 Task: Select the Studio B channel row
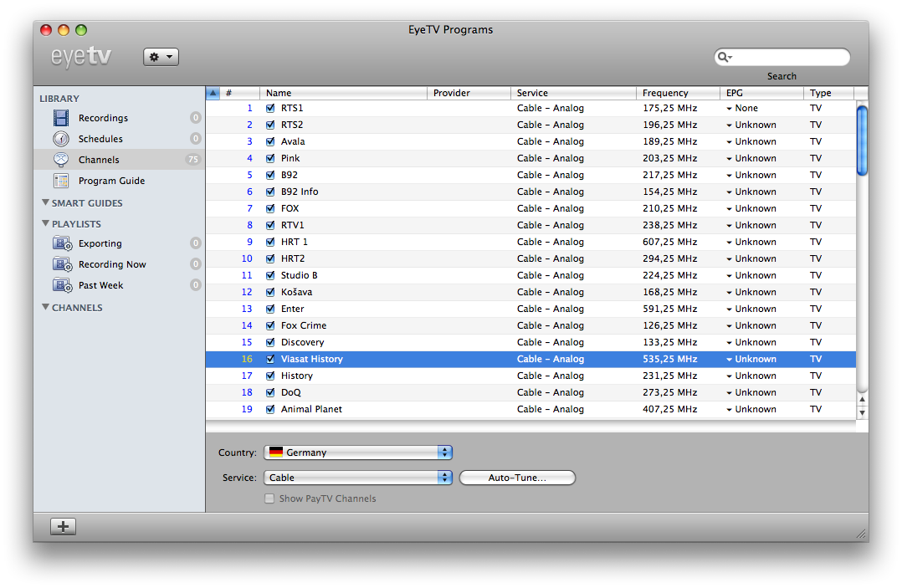(x=530, y=275)
